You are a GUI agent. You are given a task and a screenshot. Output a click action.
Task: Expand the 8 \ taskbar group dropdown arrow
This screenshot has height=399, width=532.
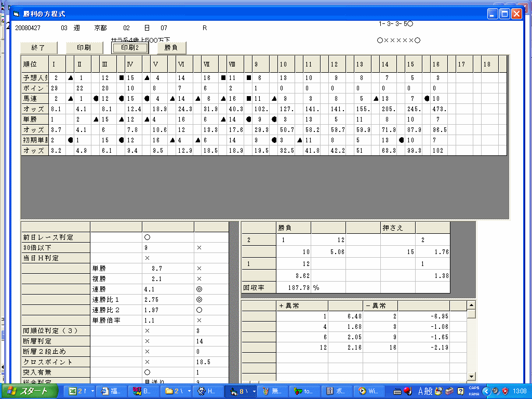click(254, 391)
